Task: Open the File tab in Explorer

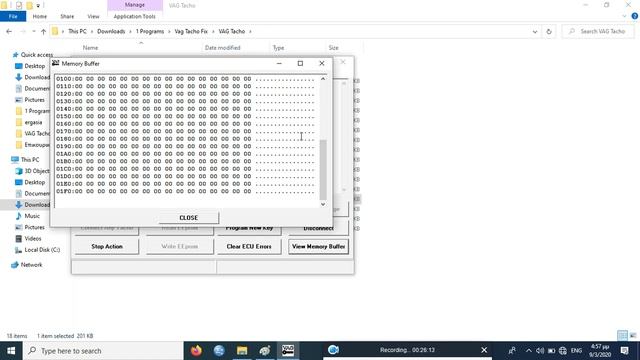Action: [x=13, y=16]
